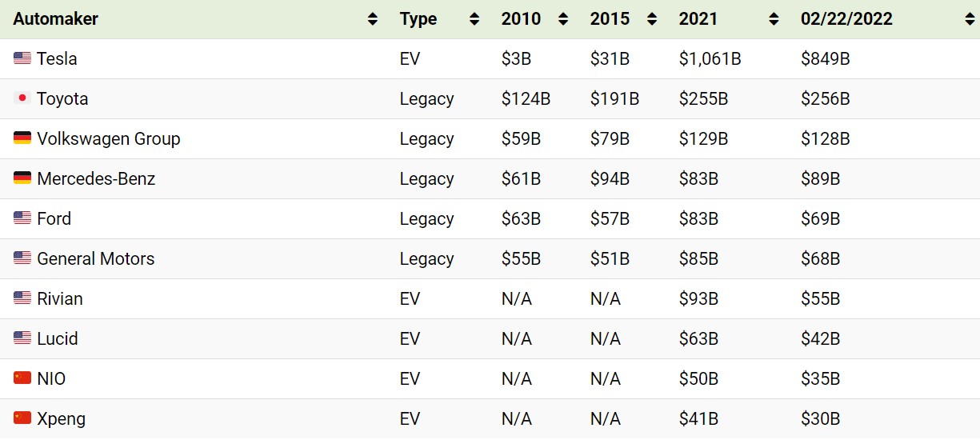The width and height of the screenshot is (980, 440).
Task: Click the Japan flag icon beside Toyota
Action: [x=22, y=98]
